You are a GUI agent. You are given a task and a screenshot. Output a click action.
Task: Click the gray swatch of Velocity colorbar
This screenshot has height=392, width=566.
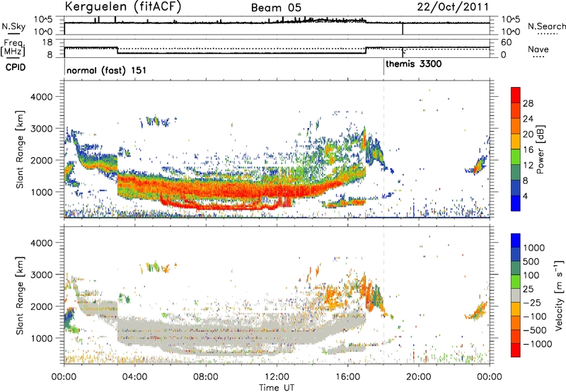(x=516, y=296)
